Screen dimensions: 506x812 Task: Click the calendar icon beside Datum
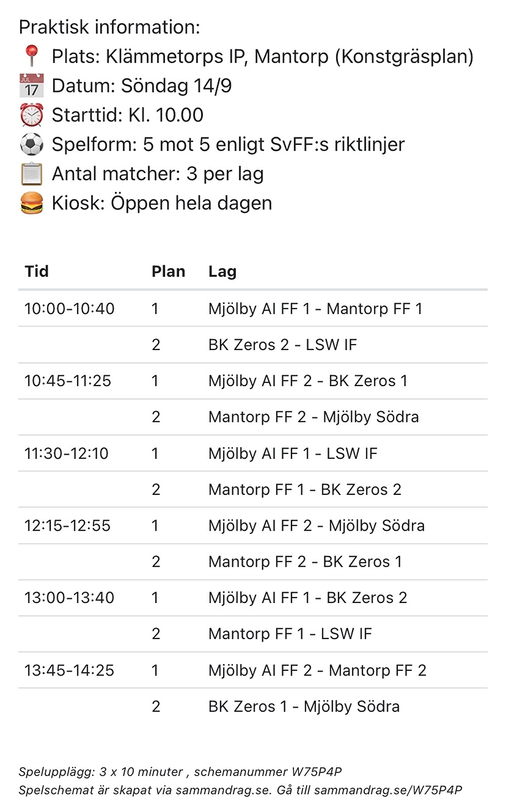pos(31,86)
